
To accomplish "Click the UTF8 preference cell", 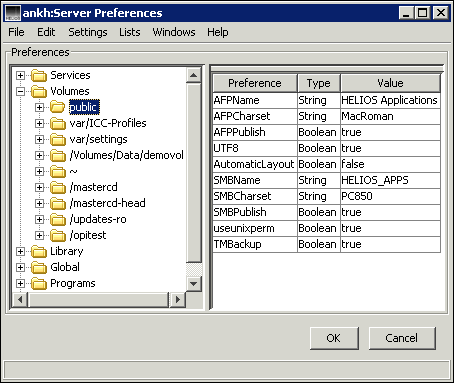I will pos(255,148).
